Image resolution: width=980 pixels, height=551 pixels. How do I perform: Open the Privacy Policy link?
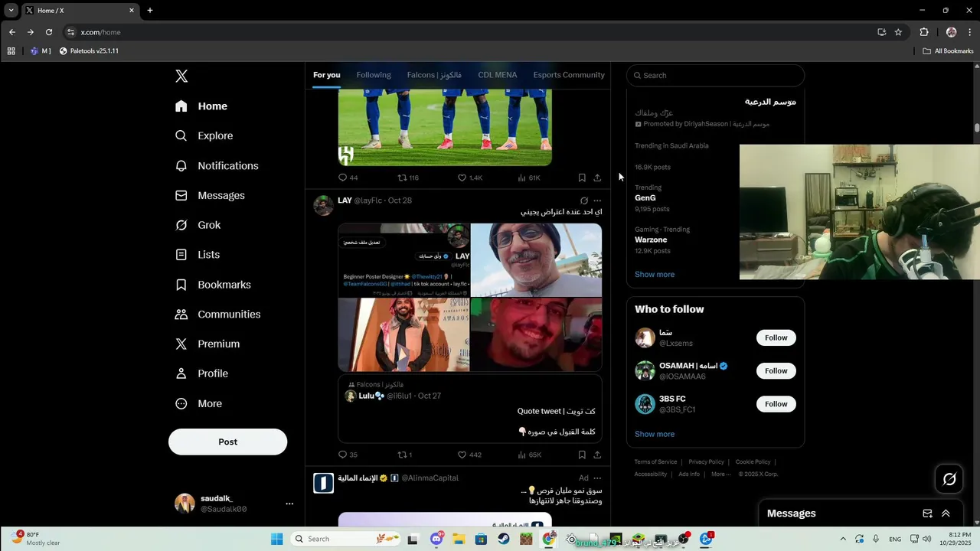pos(706,462)
